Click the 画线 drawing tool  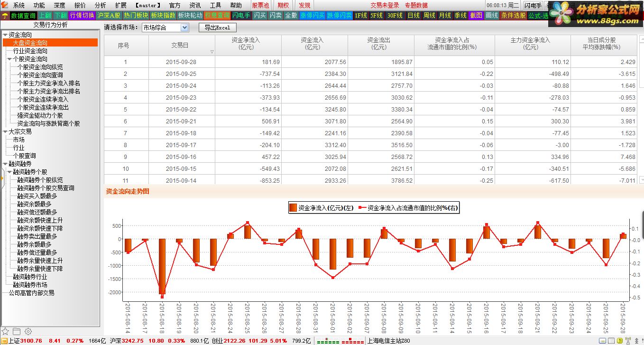492,16
